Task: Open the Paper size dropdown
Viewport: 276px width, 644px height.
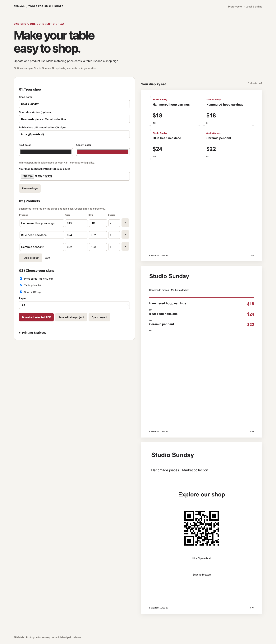Action: [74, 305]
